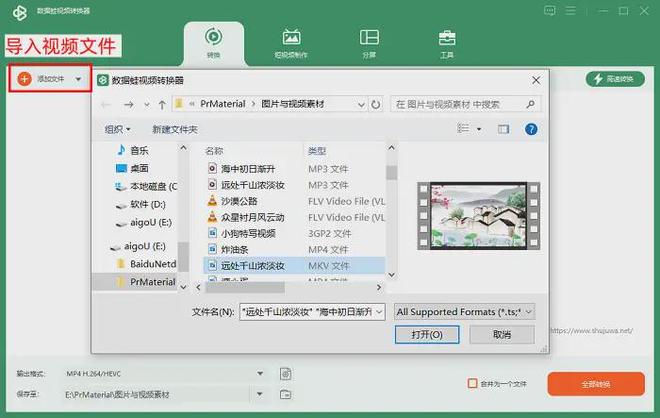
Task: Change the file view layout icon
Action: [x=463, y=128]
